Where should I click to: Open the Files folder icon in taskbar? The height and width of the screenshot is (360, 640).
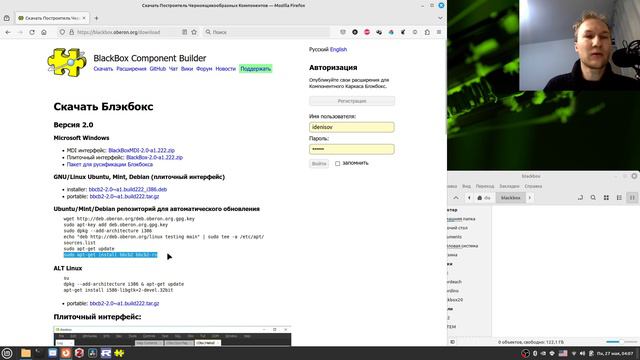click(x=26, y=353)
